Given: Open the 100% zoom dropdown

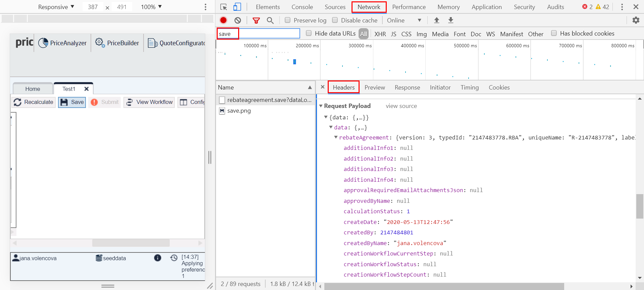Looking at the screenshot, I should click(151, 7).
